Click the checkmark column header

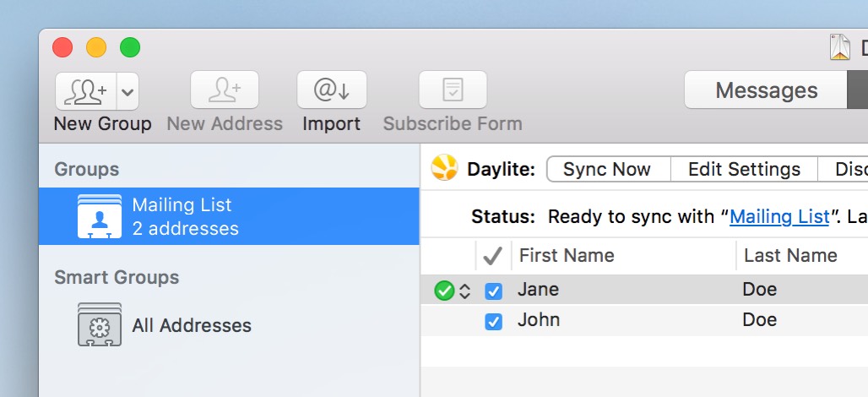point(492,255)
